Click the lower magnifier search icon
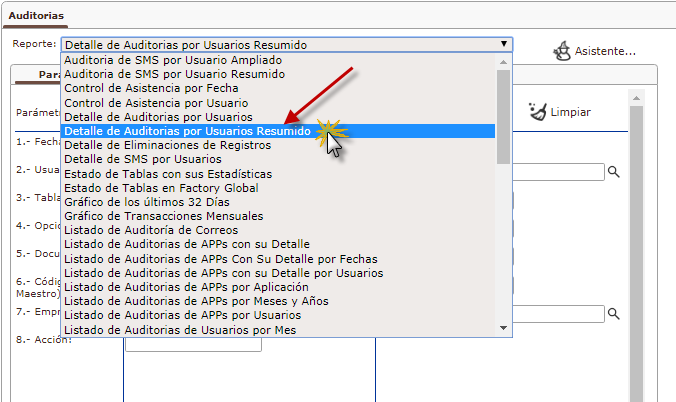The height and width of the screenshot is (402, 676). click(614, 314)
